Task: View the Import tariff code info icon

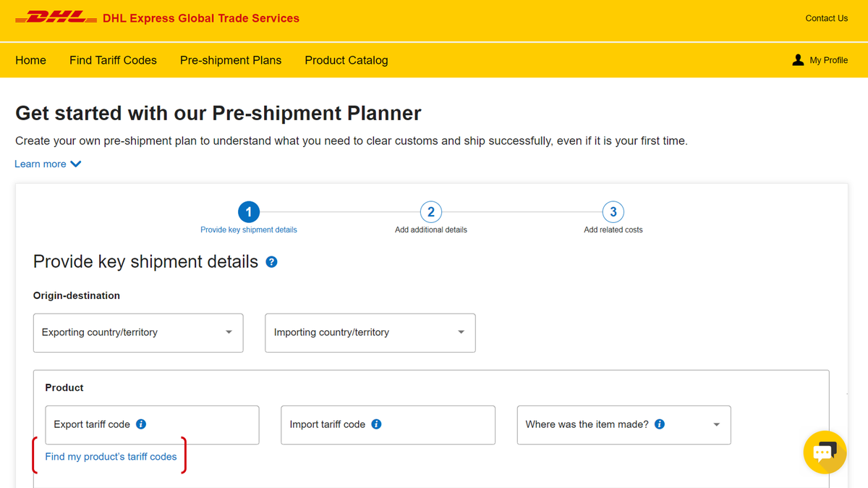Action: [x=375, y=424]
